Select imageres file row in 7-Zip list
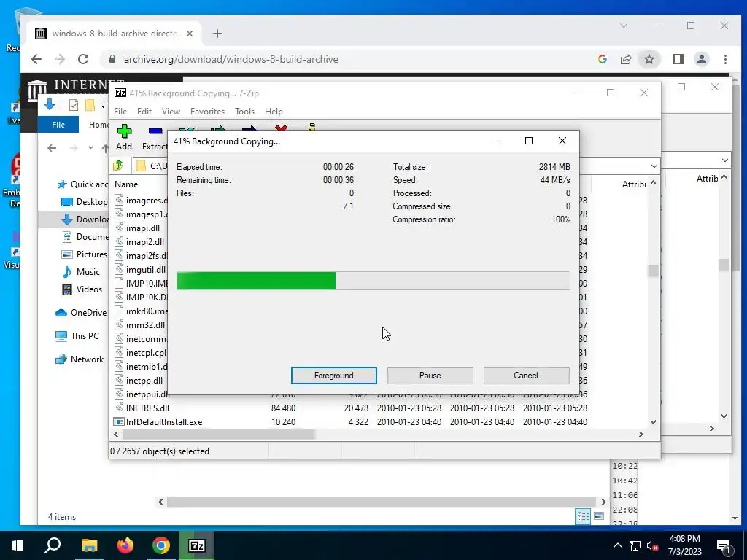The height and width of the screenshot is (560, 747). pyautogui.click(x=141, y=201)
